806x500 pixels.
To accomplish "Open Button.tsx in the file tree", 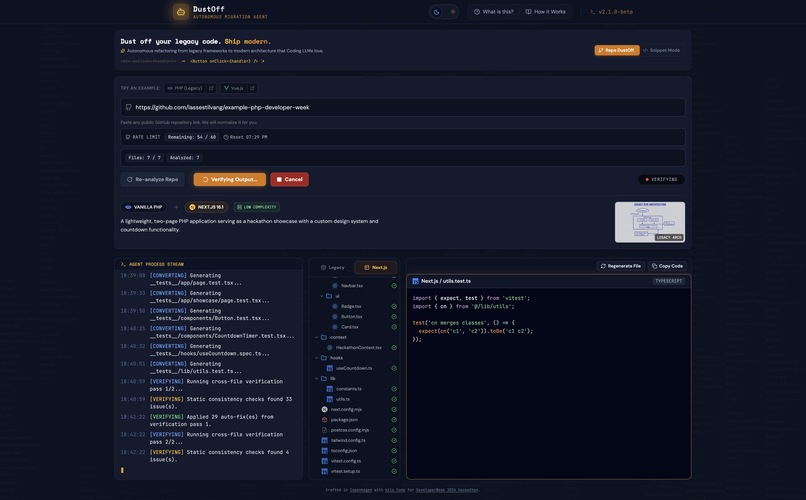I will click(352, 317).
